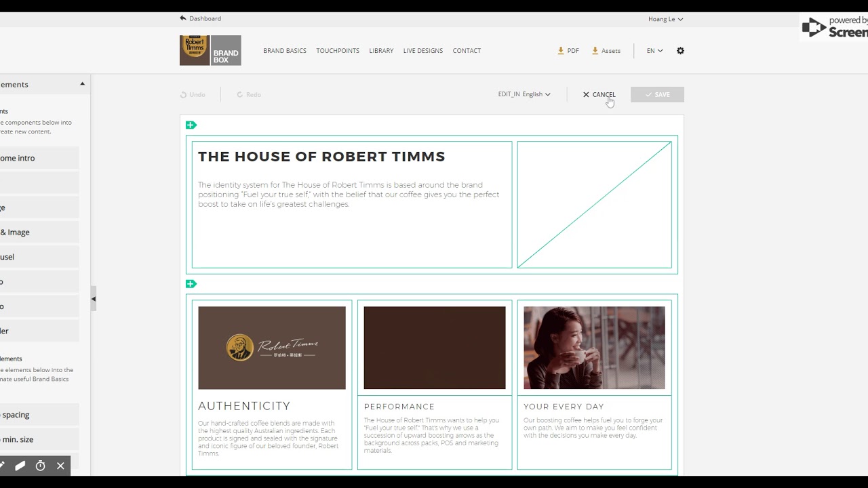868x488 pixels.
Task: Select the Home intro component
Action: (39, 158)
